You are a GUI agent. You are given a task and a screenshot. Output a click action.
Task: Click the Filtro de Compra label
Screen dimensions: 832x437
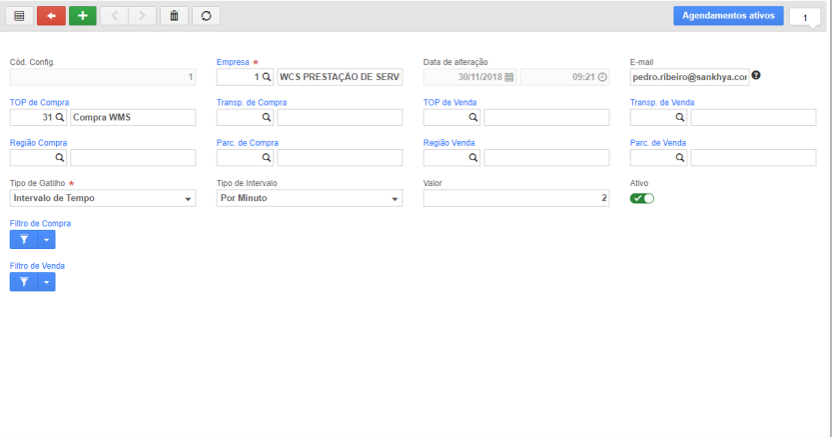click(40, 223)
